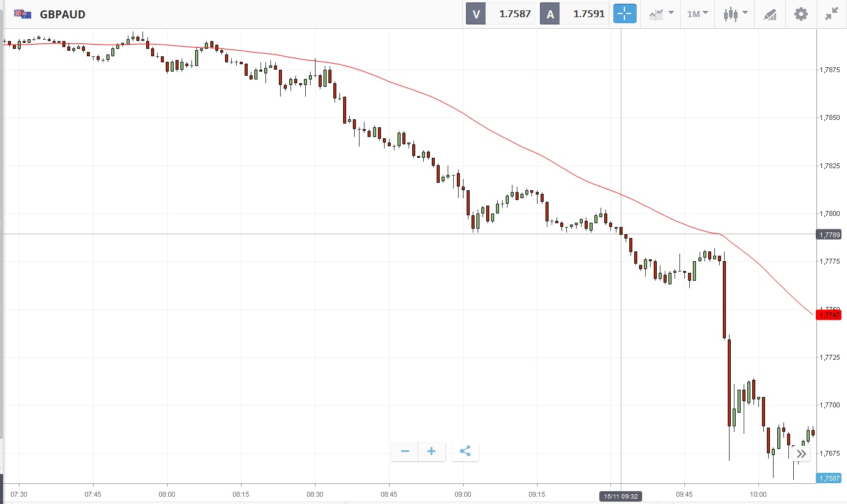Open chart settings gear
The image size is (847, 504).
(801, 14)
